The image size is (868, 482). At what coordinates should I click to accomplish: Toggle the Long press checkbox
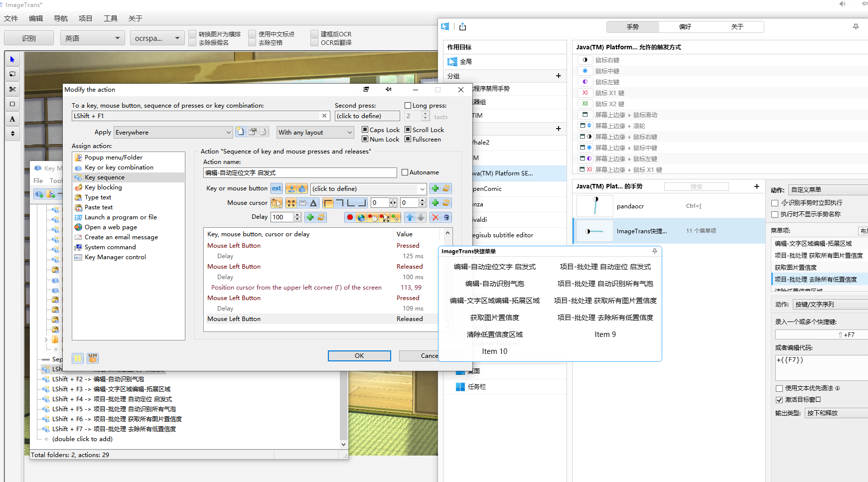click(x=408, y=106)
